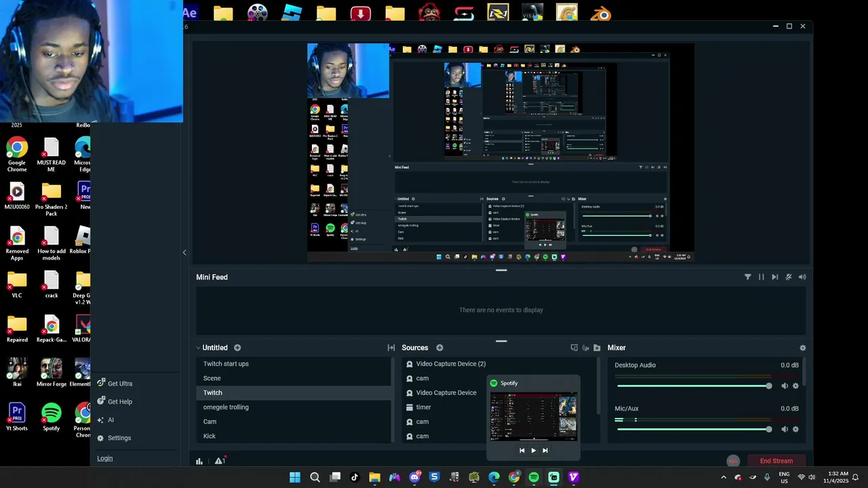Open the audio icon in Sources toolbar
This screenshot has width=868, height=488.
coord(586,348)
